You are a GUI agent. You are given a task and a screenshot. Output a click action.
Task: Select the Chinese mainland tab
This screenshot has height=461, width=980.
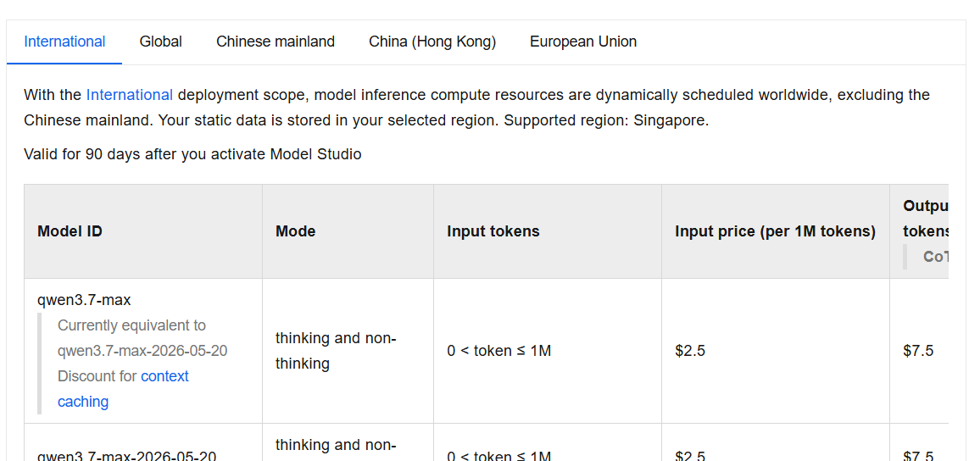pyautogui.click(x=276, y=42)
